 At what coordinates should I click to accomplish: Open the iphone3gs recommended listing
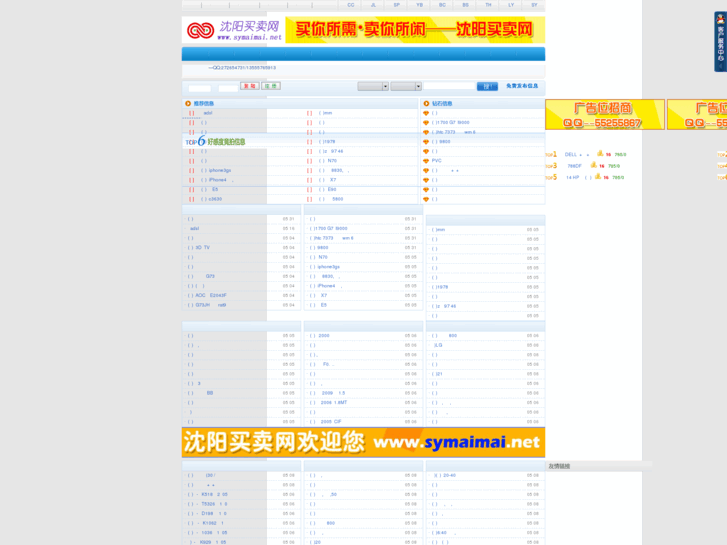point(216,170)
